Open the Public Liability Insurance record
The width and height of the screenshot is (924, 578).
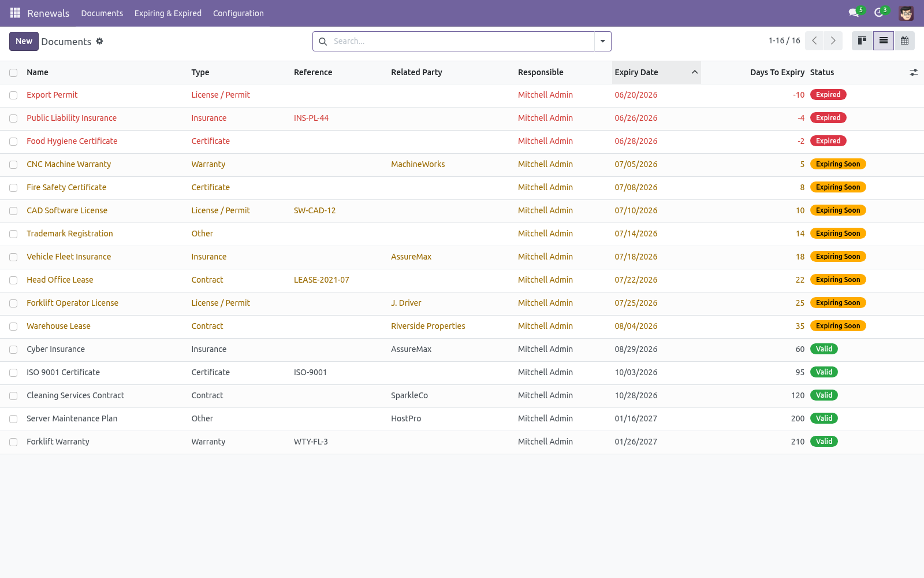(x=72, y=118)
